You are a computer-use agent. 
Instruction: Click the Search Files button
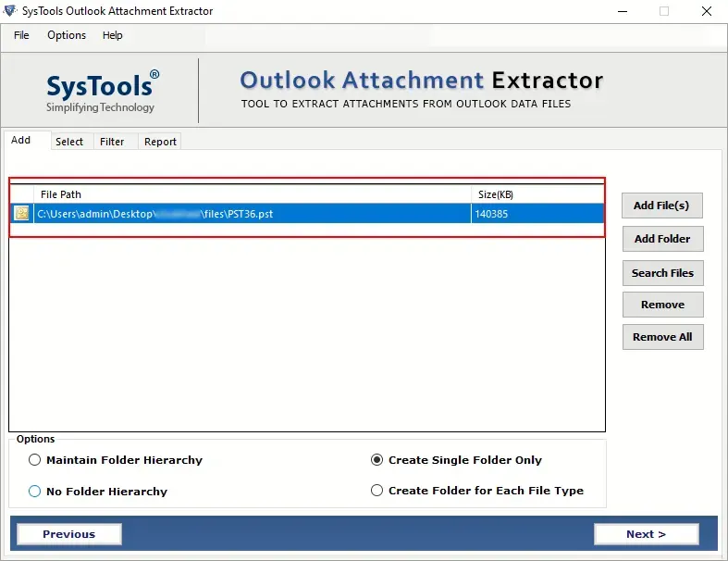pyautogui.click(x=662, y=273)
